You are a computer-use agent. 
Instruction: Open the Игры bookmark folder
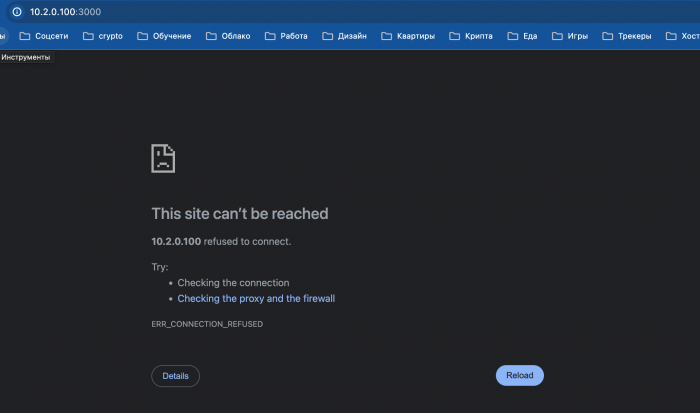(x=570, y=36)
